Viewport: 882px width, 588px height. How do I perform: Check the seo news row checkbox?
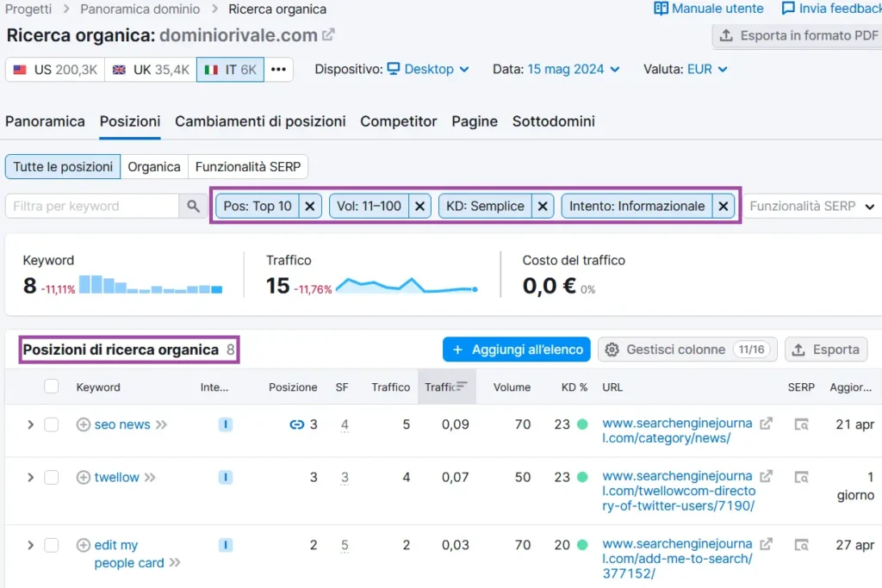[x=52, y=424]
